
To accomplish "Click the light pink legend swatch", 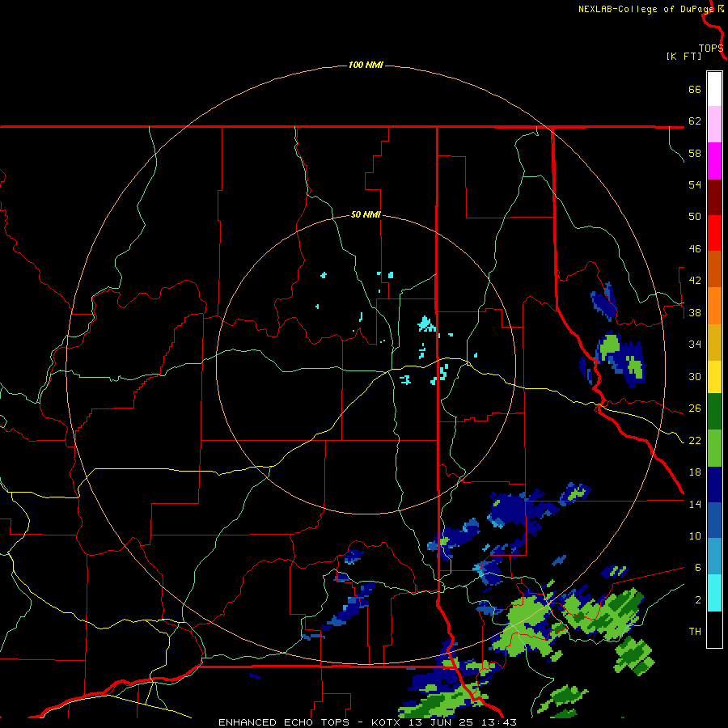I will point(714,124).
